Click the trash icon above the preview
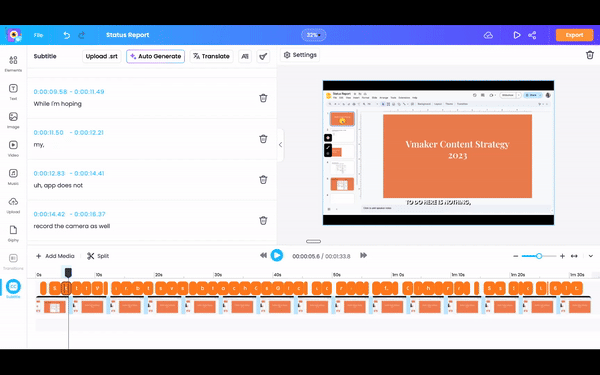This screenshot has height=375, width=600. pos(590,55)
